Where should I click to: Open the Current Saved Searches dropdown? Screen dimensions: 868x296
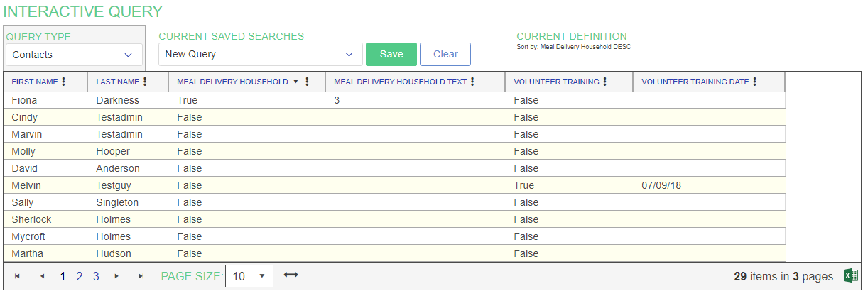coord(260,54)
